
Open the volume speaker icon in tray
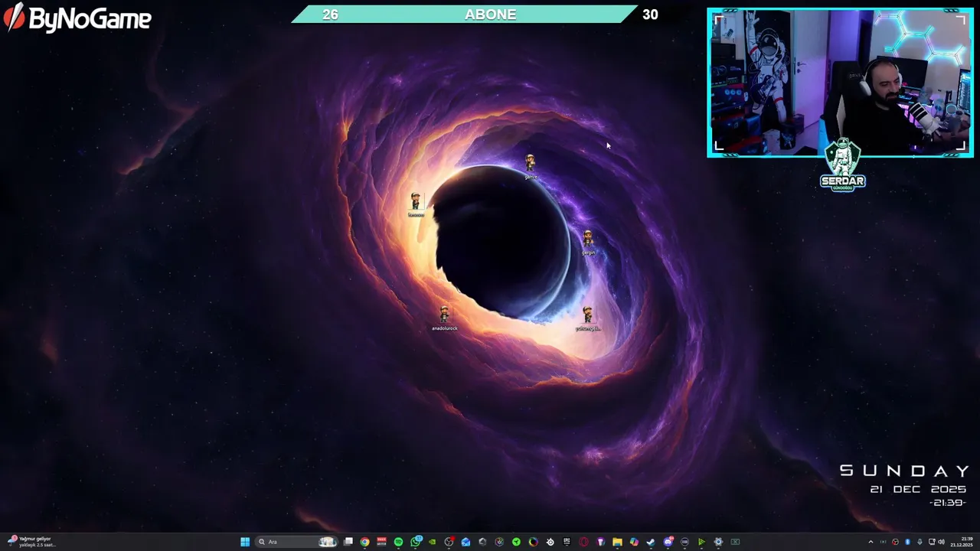point(941,542)
